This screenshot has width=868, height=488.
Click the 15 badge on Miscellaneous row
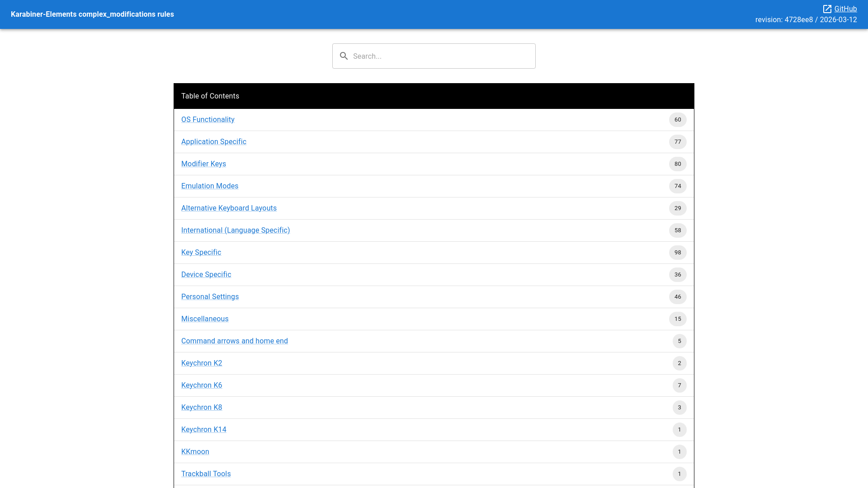[x=678, y=319]
